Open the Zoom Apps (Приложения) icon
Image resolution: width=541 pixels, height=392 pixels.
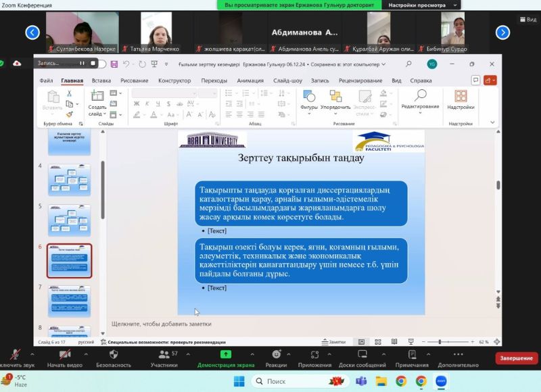(x=314, y=354)
